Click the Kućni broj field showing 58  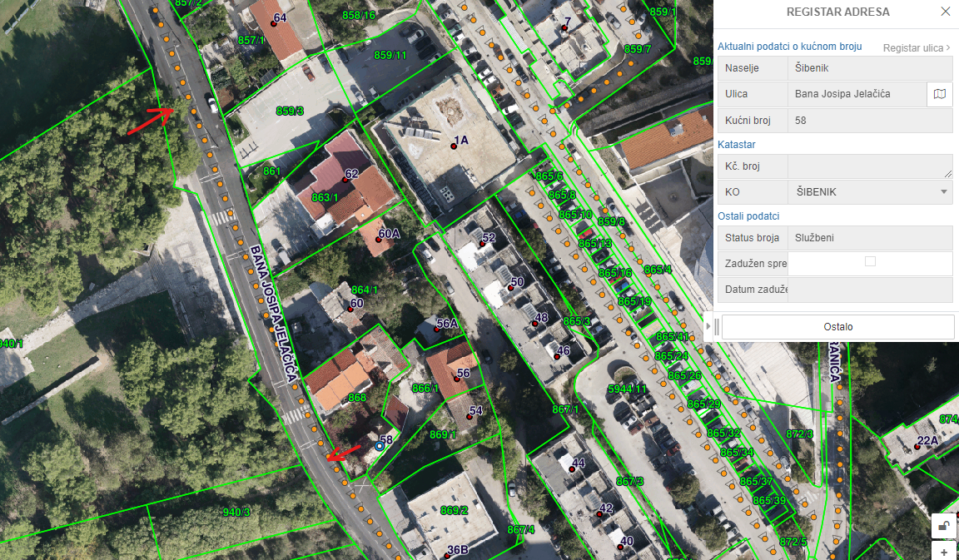click(x=870, y=121)
